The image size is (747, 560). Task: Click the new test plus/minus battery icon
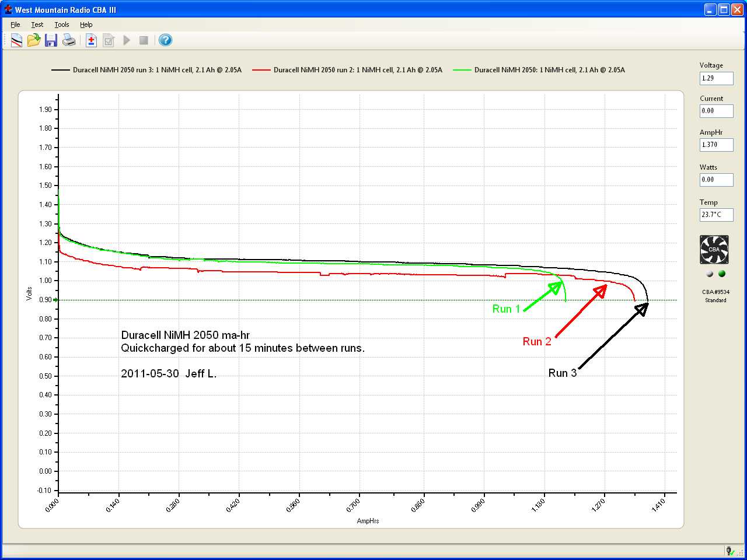point(91,40)
